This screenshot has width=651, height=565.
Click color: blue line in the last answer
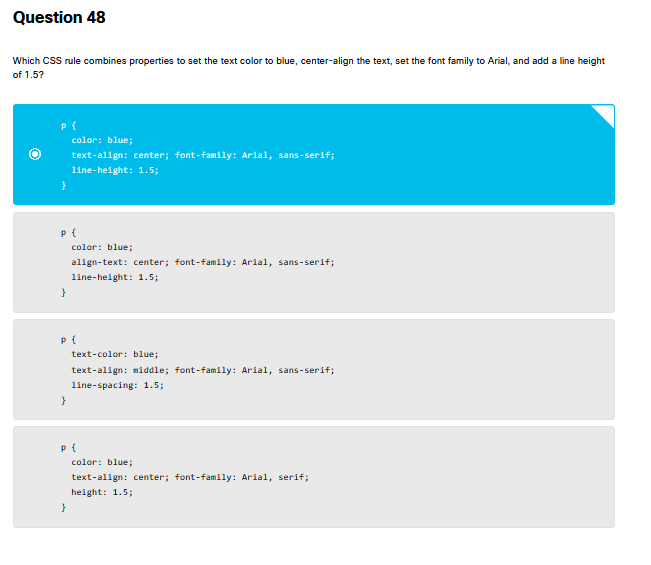pyautogui.click(x=101, y=462)
